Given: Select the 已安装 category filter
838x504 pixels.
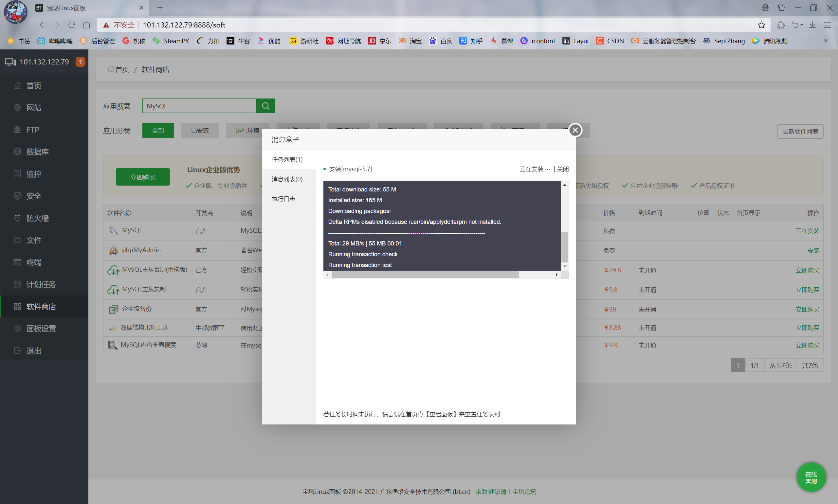Looking at the screenshot, I should 200,130.
